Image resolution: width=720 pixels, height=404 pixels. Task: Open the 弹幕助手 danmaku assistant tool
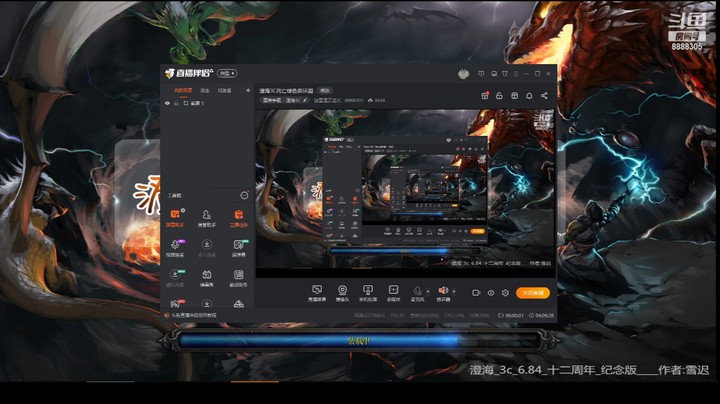175,218
